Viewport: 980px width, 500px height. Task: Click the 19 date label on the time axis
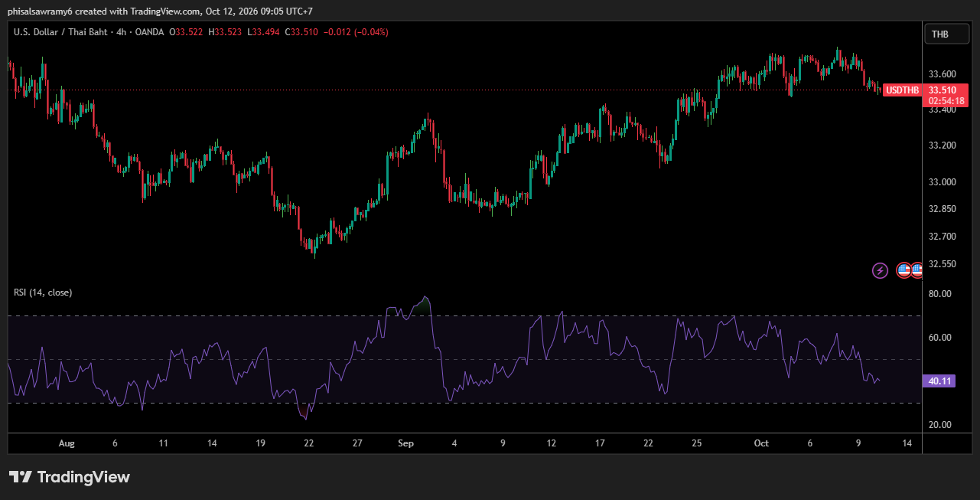tap(260, 443)
